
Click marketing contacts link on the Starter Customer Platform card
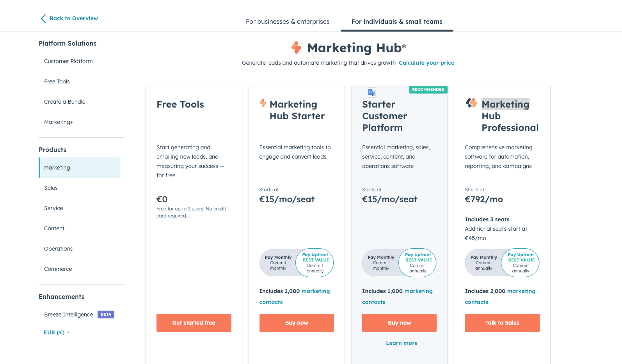click(397, 297)
